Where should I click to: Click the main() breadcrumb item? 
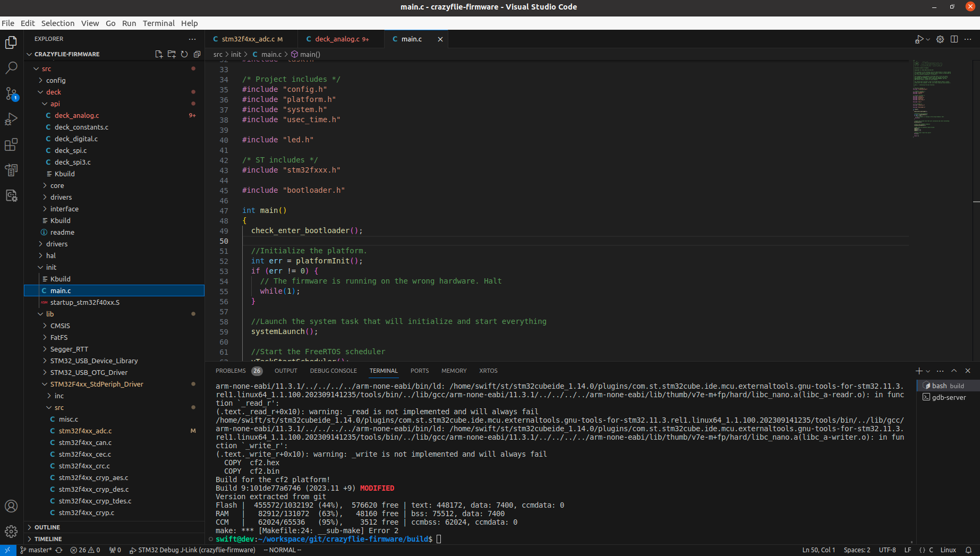coord(305,54)
